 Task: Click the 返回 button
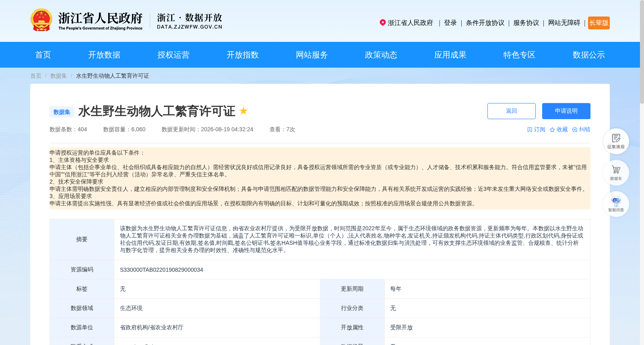point(512,111)
